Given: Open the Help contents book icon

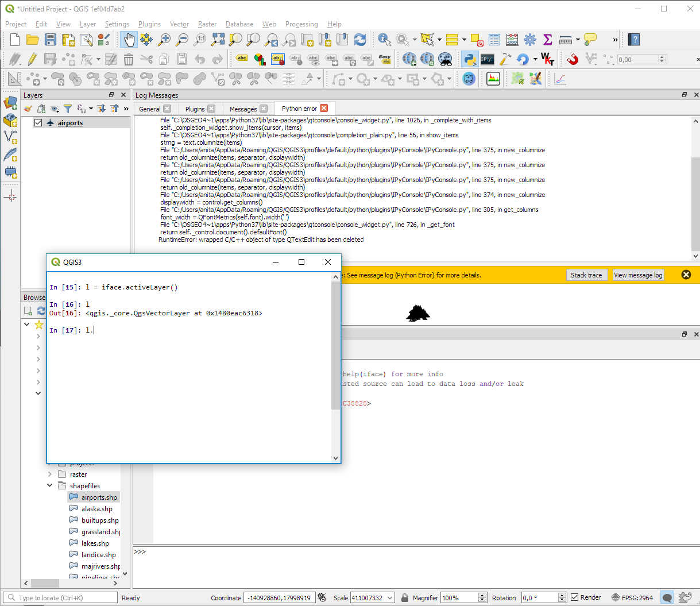Looking at the screenshot, I should coord(634,40).
